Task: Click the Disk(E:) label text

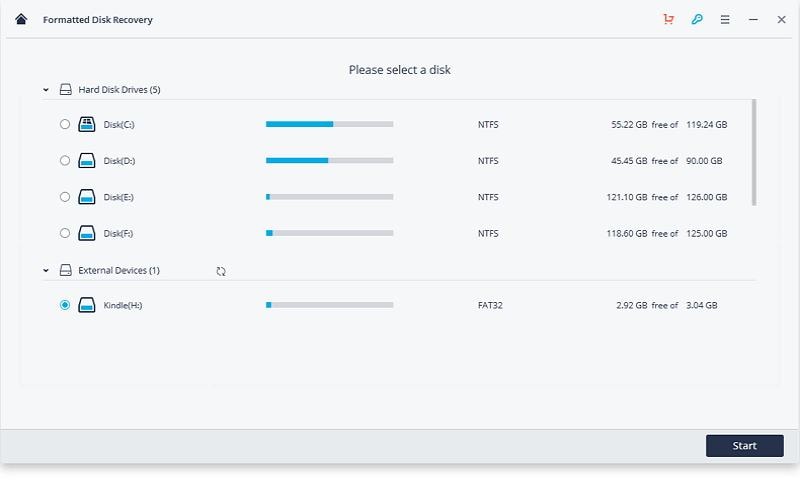Action: click(x=118, y=197)
